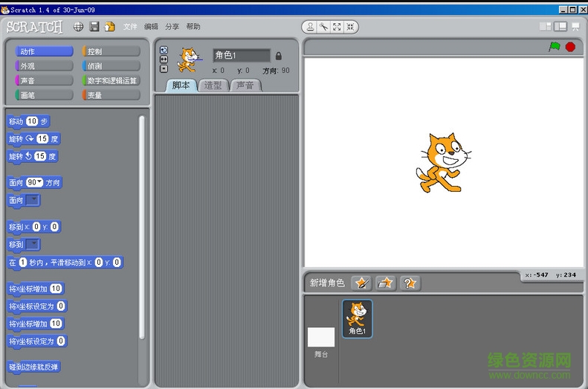This screenshot has height=389, width=588.
Task: Switch to presentation mode icon
Action: [575, 27]
